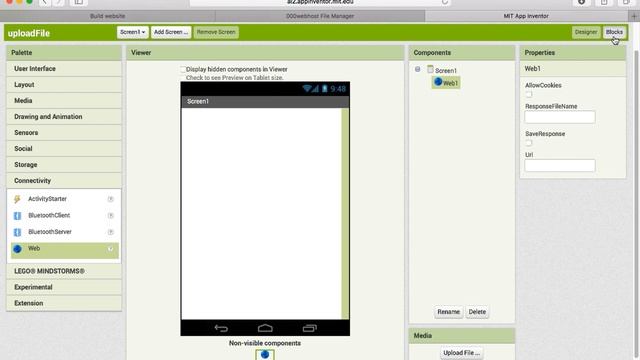
Task: Expand the LEGO MINDSTORMS palette section
Action: coord(64,271)
